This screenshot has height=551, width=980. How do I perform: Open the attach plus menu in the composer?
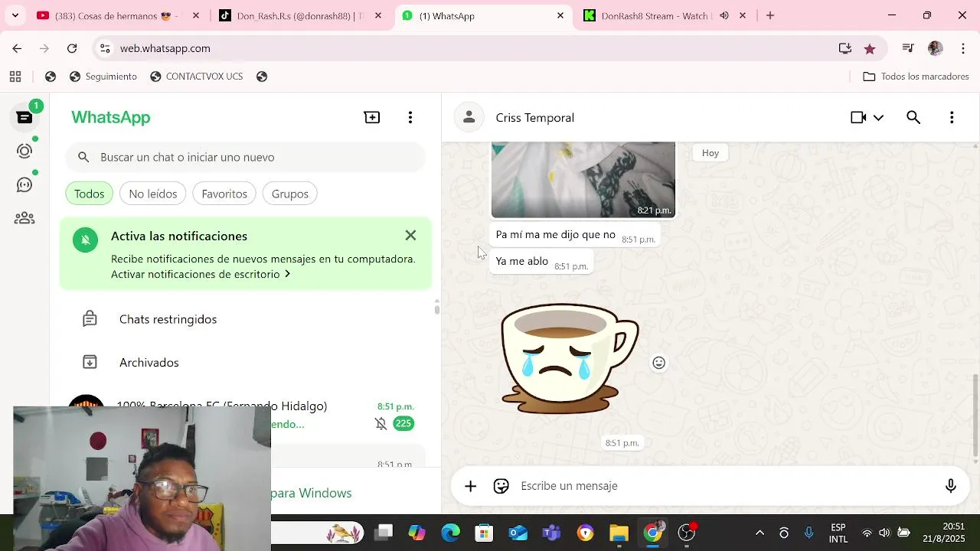(x=471, y=486)
